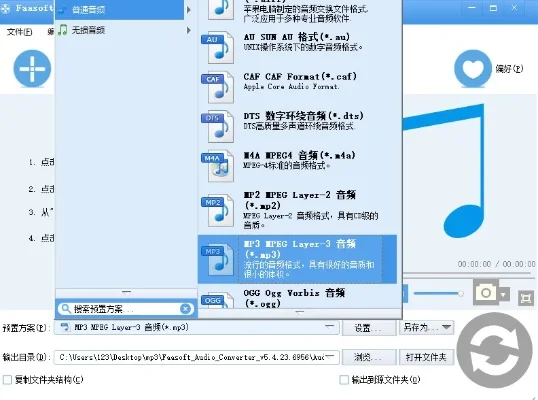
Task: Click the M4A MPEG4 (*.m4a) title text
Action: 299,155
